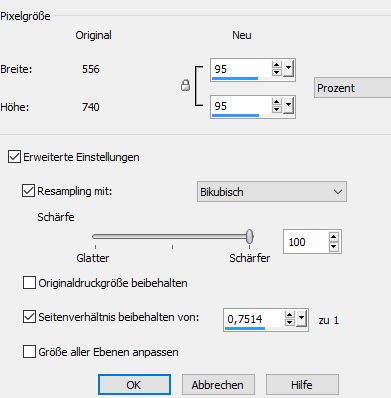The image size is (391, 398).
Task: Open the Höhe field slider popup button
Action: (288, 106)
